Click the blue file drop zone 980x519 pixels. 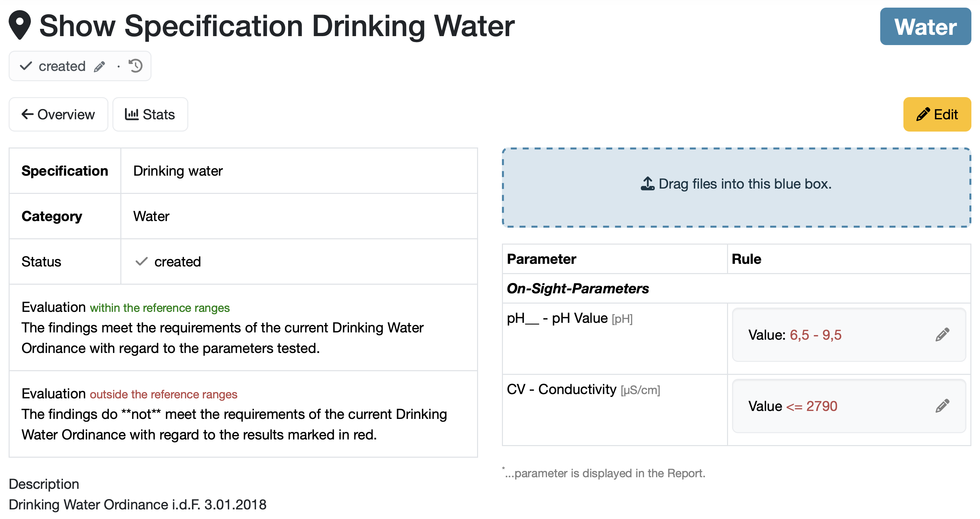737,205
